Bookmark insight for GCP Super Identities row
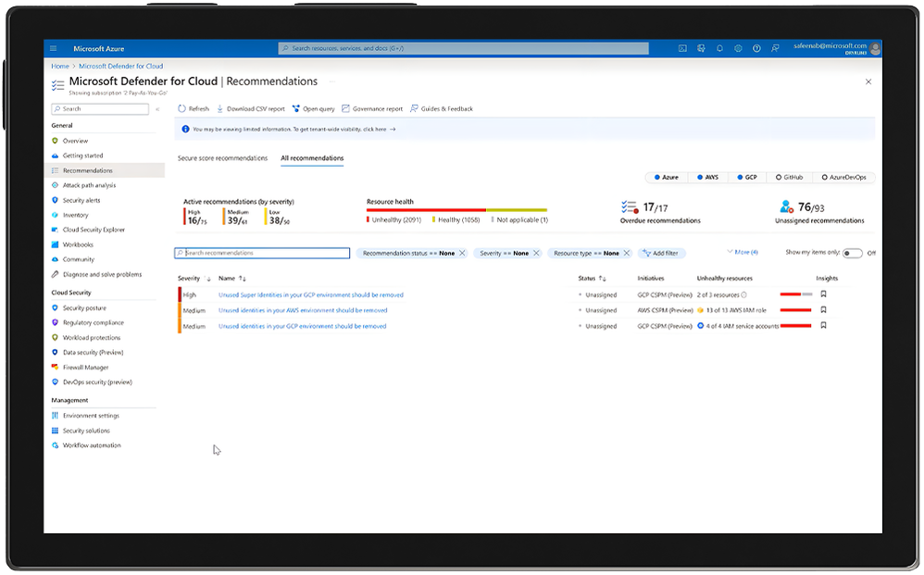This screenshot has height=575, width=924. (x=823, y=294)
